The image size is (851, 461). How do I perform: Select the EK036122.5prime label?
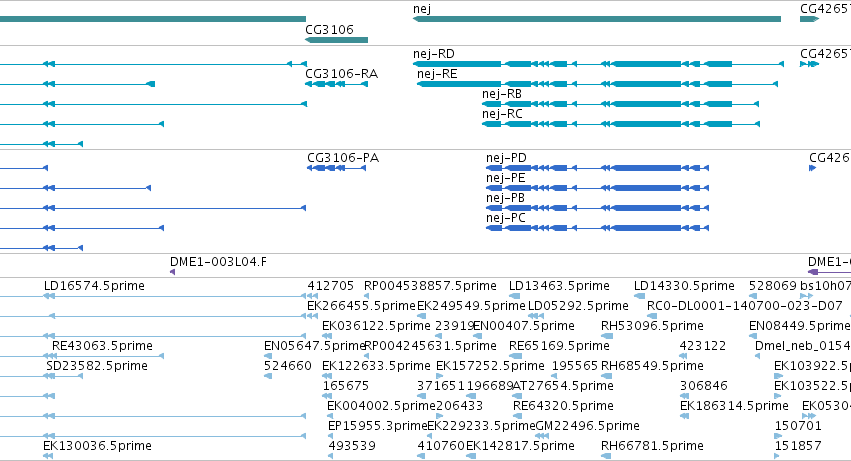click(x=376, y=326)
